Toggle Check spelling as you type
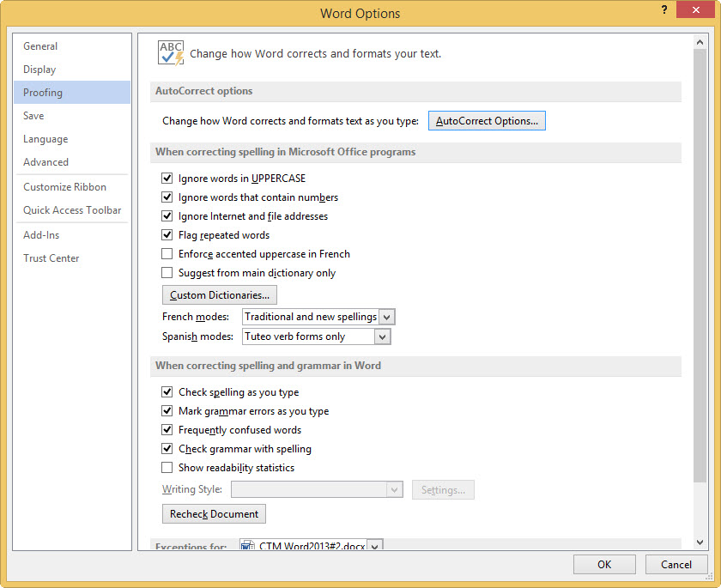 coord(167,392)
